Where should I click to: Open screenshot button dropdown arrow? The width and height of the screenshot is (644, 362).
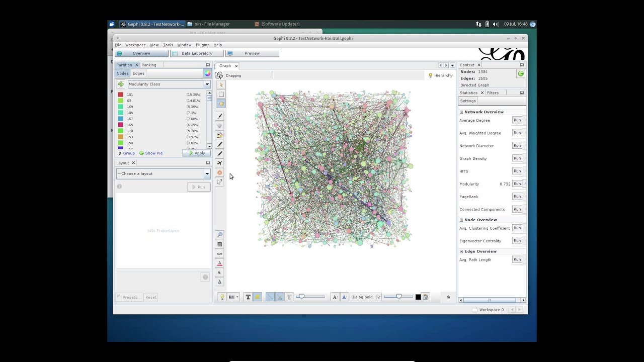(x=237, y=297)
